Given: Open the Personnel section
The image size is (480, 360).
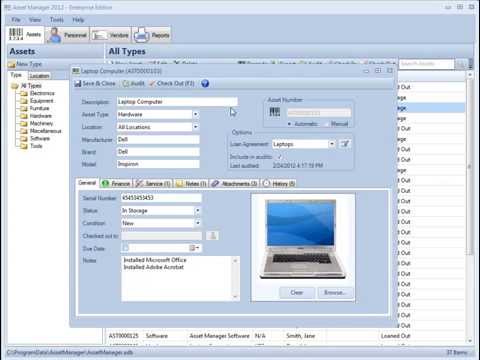Looking at the screenshot, I should coord(68,35).
